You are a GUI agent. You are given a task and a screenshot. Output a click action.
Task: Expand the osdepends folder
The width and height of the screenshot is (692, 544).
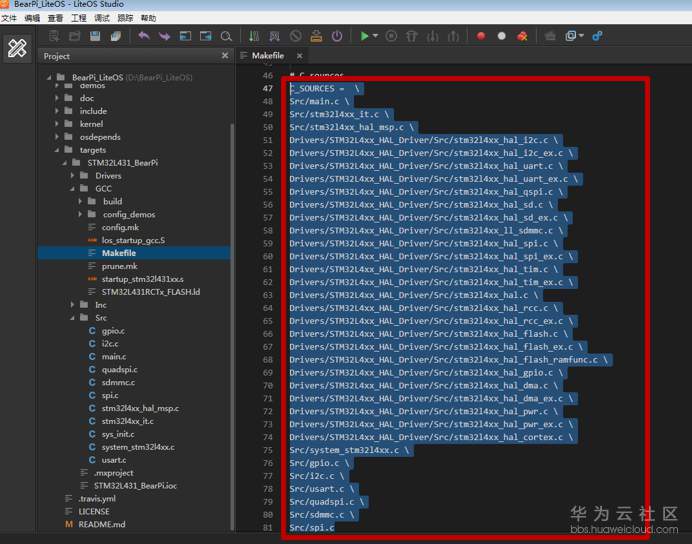[56, 137]
